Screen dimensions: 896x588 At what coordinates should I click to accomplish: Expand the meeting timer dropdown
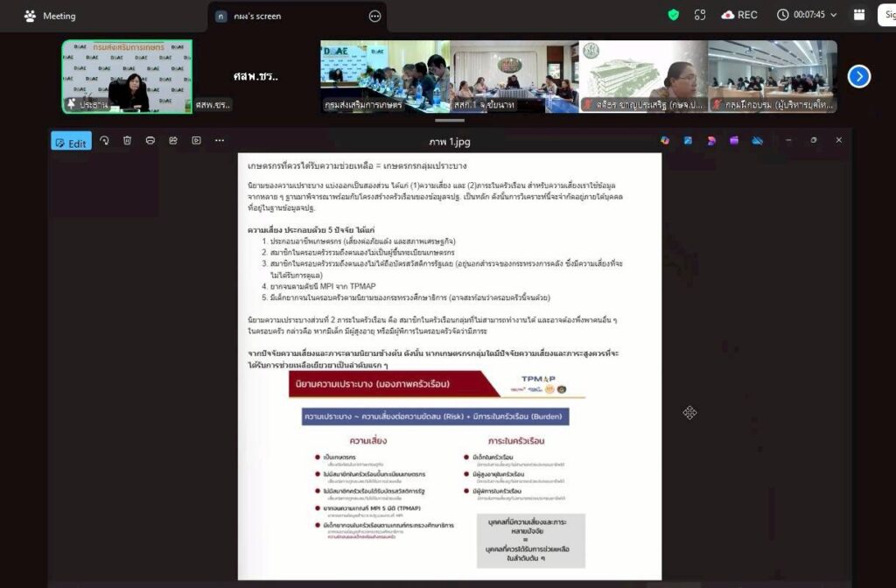833,15
